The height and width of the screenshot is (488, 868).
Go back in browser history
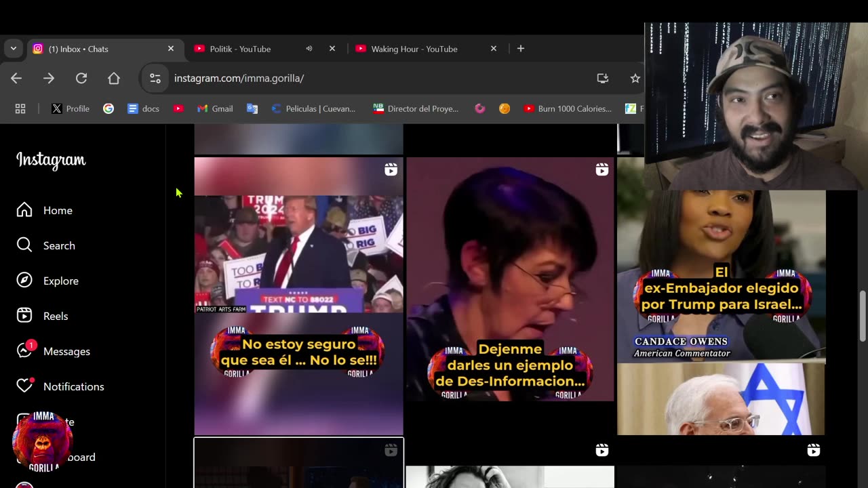click(16, 79)
